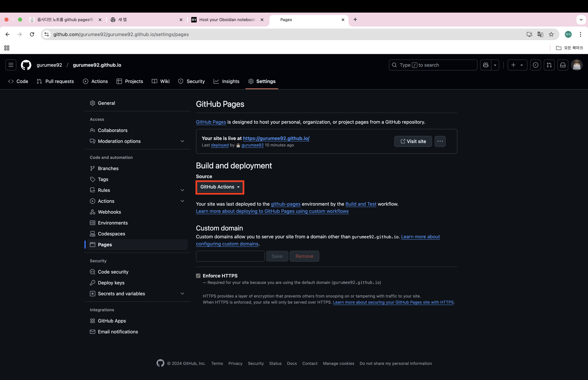Open Environments settings
588x380 pixels.
tap(137, 222)
